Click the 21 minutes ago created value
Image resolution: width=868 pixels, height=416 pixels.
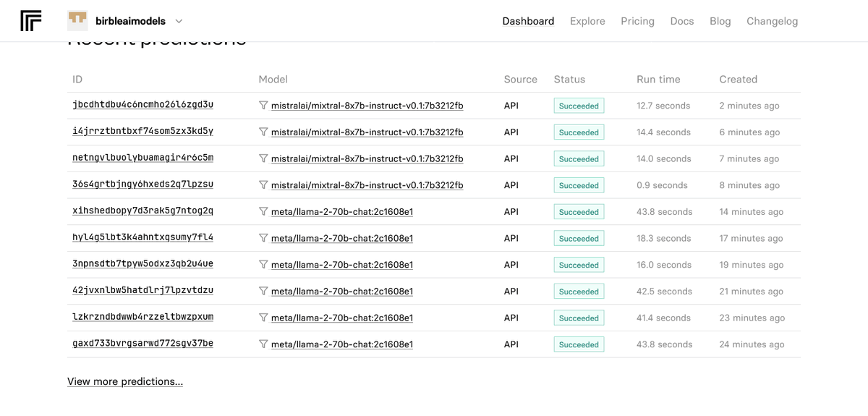point(752,292)
